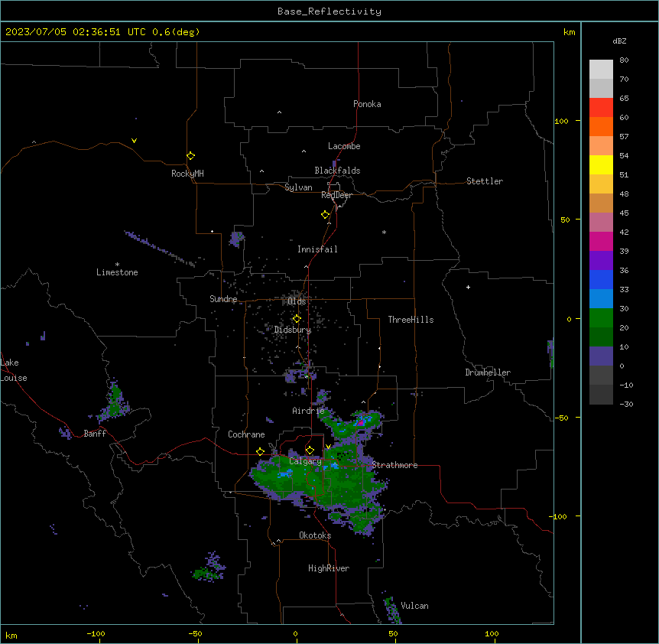This screenshot has height=644, width=659.
Task: Click the Base_Reflectivity title text
Action: coord(329,11)
